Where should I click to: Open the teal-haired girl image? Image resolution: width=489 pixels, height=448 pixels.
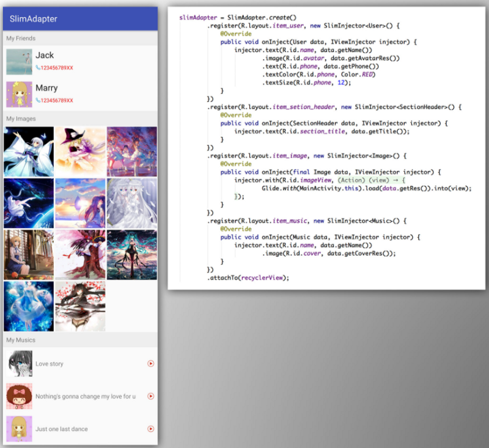click(132, 255)
